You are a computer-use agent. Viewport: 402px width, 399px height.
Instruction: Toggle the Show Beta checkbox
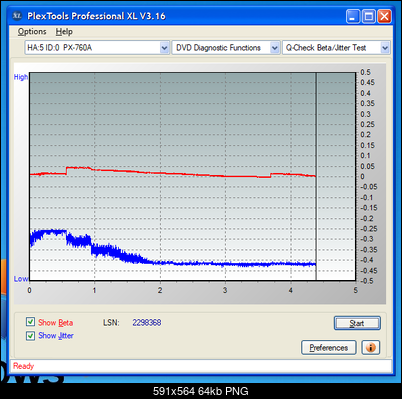point(30,322)
